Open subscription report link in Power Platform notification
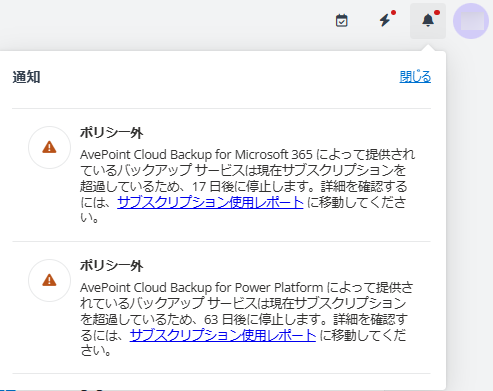 point(223,335)
